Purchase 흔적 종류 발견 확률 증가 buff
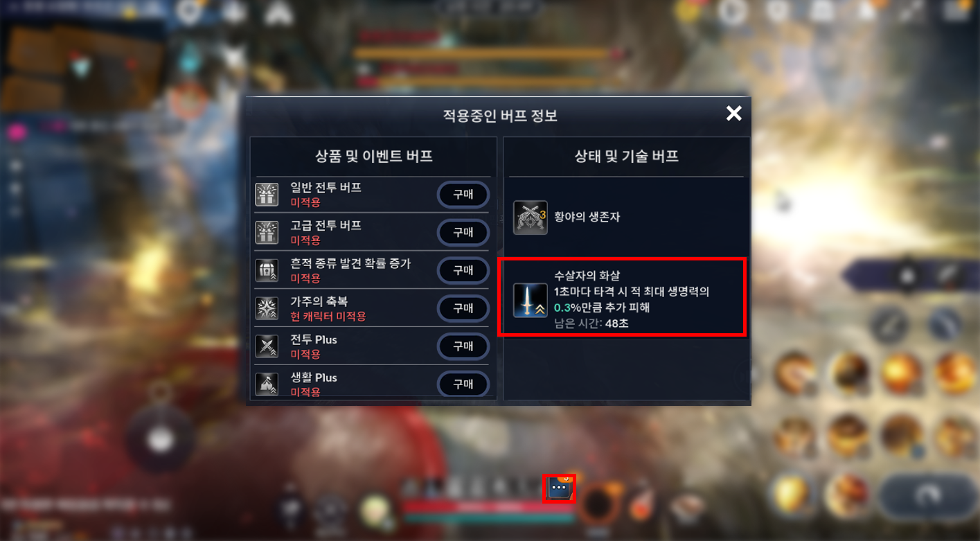 click(x=463, y=270)
